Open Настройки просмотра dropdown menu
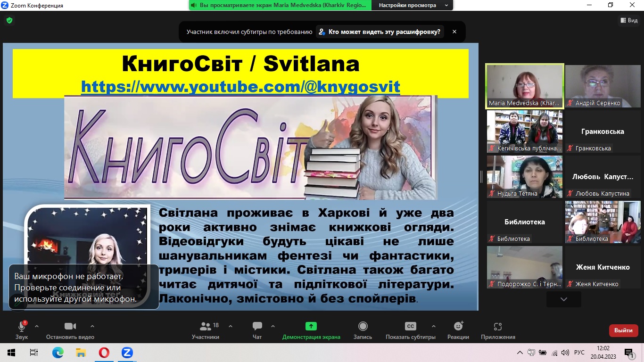 (x=413, y=5)
